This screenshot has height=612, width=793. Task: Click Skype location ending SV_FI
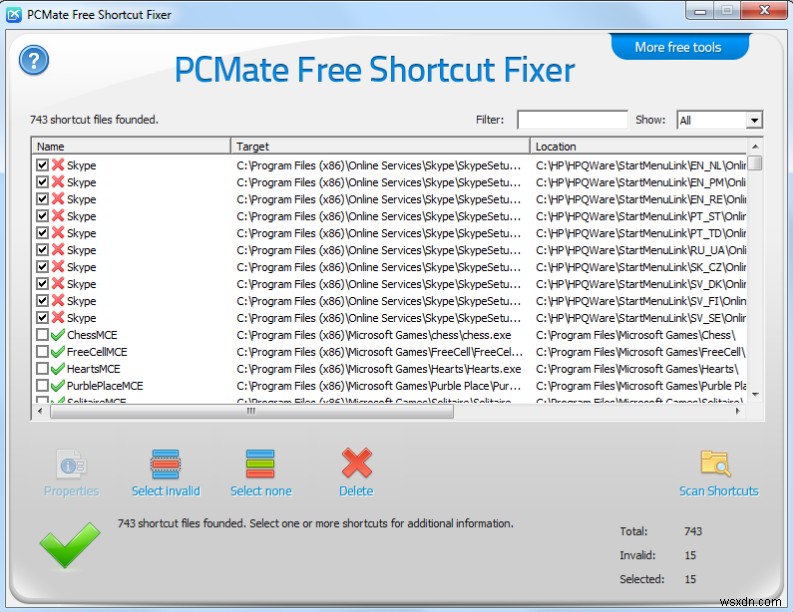click(641, 301)
